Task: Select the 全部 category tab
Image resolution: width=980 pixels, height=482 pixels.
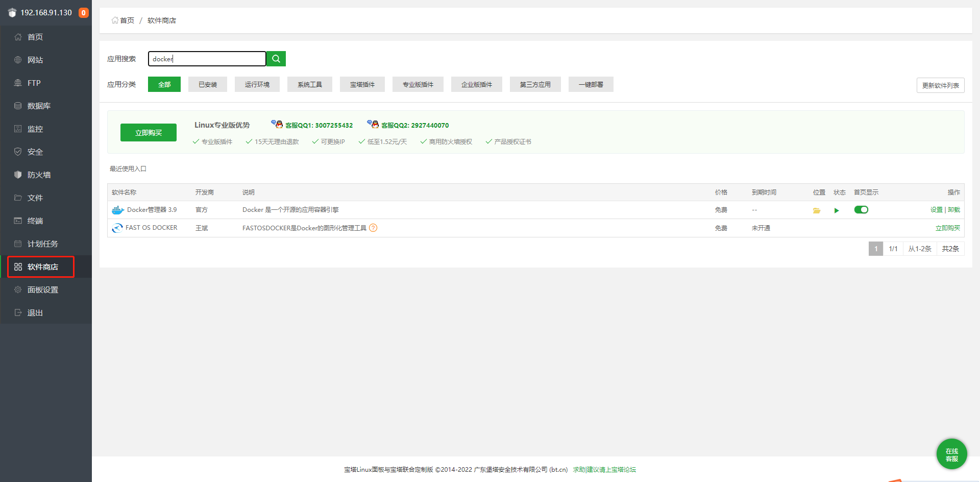Action: point(164,84)
